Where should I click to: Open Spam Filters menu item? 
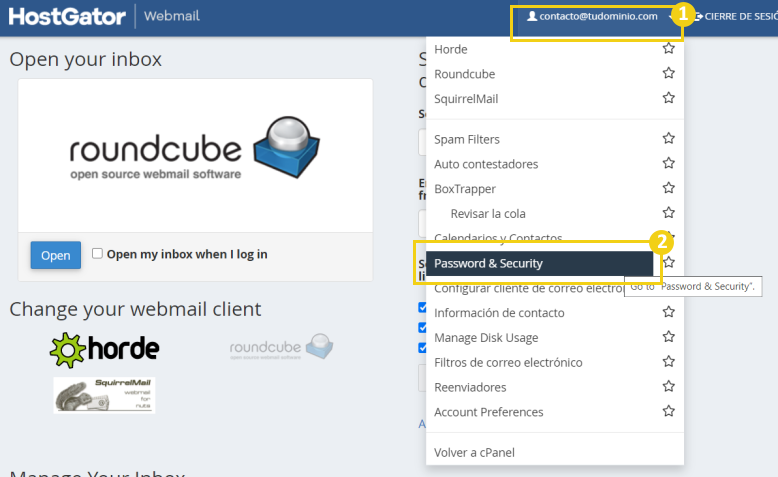click(x=466, y=139)
